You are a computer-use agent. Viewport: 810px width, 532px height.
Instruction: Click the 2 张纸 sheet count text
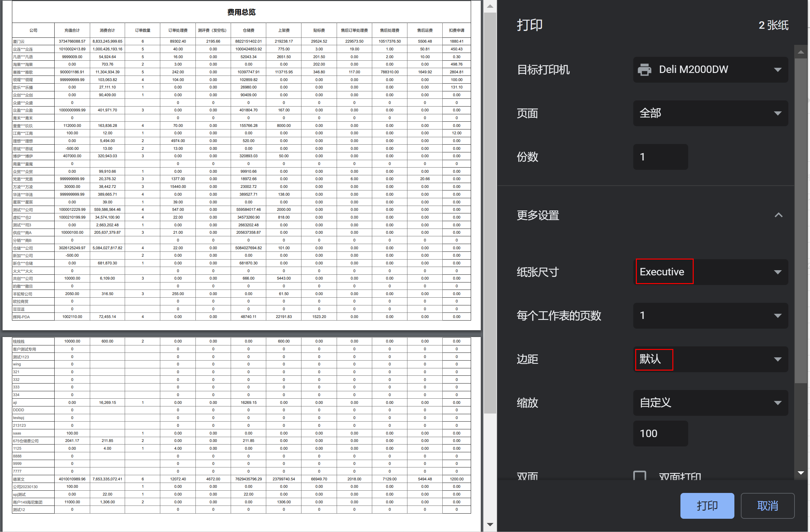(773, 25)
